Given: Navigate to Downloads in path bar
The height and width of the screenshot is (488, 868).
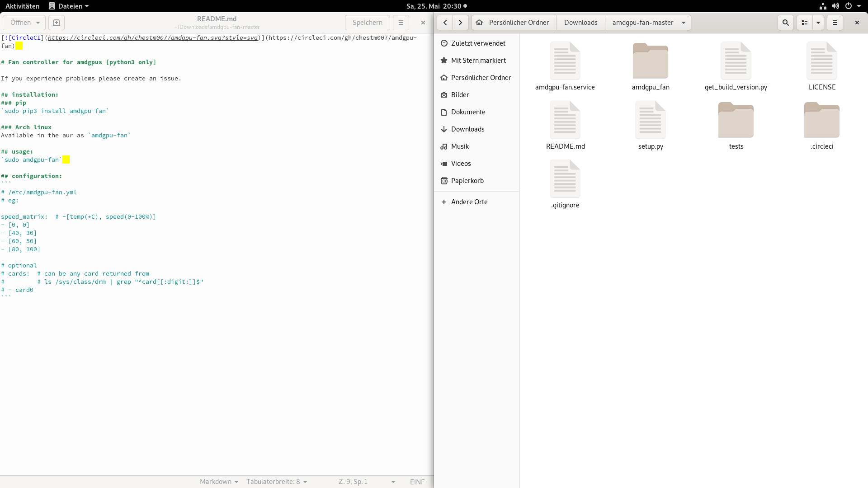Looking at the screenshot, I should 580,23.
